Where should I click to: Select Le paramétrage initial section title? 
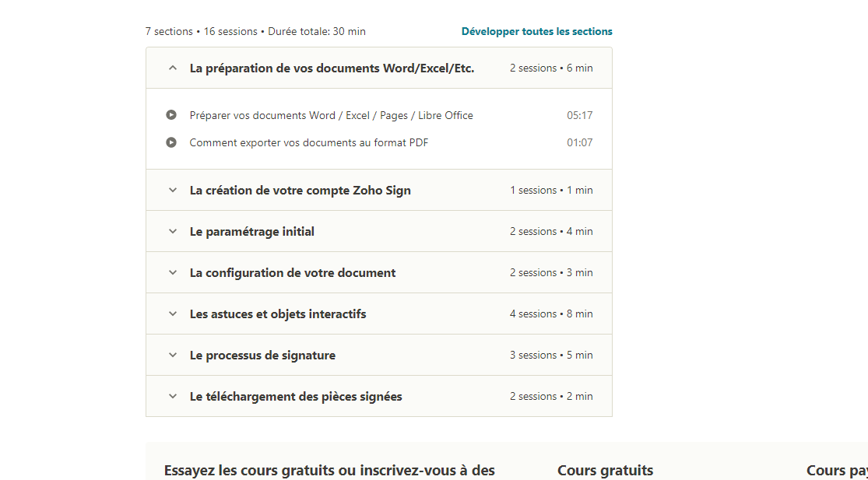point(251,232)
